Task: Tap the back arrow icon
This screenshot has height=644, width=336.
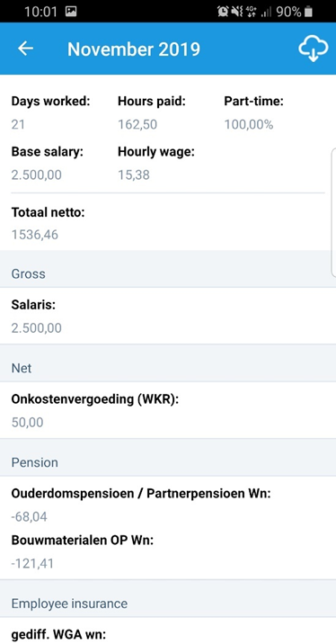Action: click(x=25, y=49)
